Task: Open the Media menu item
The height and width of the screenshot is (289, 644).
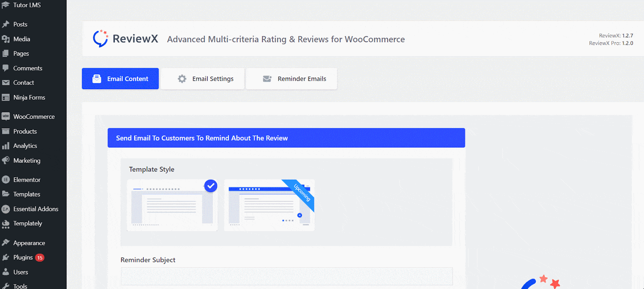Action: tap(22, 39)
